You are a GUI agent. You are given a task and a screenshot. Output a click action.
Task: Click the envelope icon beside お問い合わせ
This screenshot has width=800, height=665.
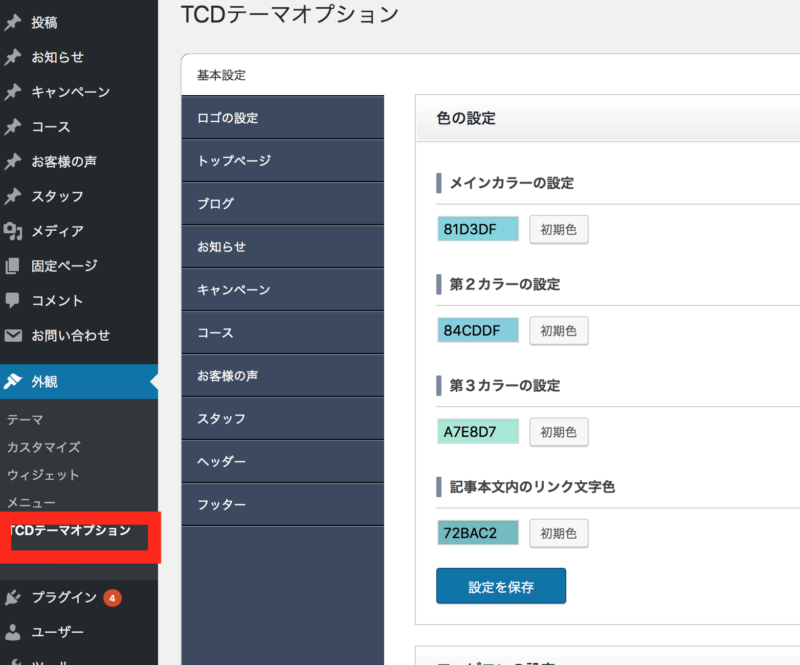click(x=13, y=335)
